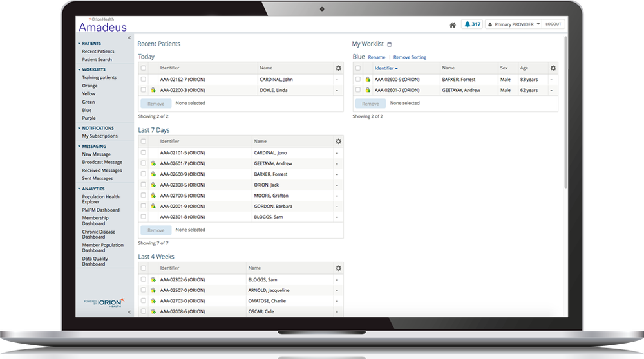The width and height of the screenshot is (644, 359).
Task: Go to the home page icon
Action: pyautogui.click(x=452, y=24)
